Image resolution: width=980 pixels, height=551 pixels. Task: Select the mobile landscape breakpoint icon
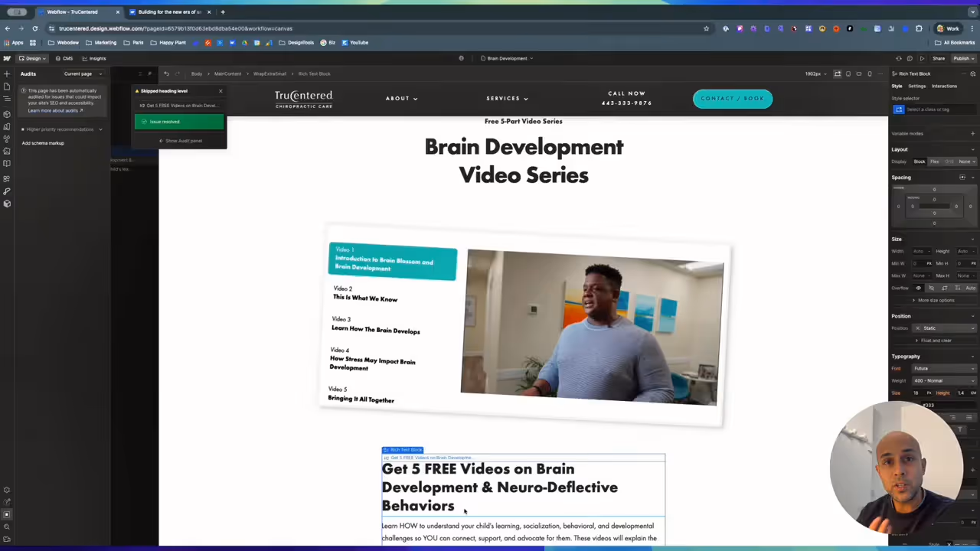coord(859,73)
